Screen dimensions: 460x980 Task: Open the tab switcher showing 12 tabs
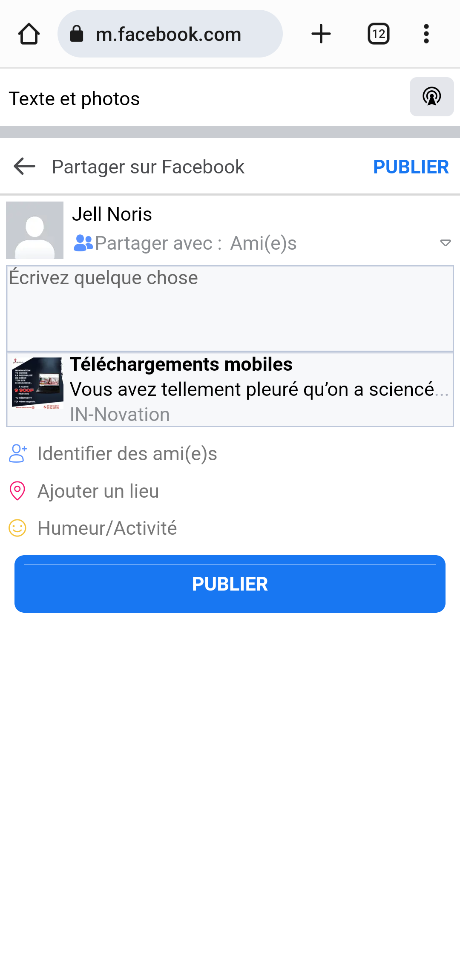pos(378,34)
